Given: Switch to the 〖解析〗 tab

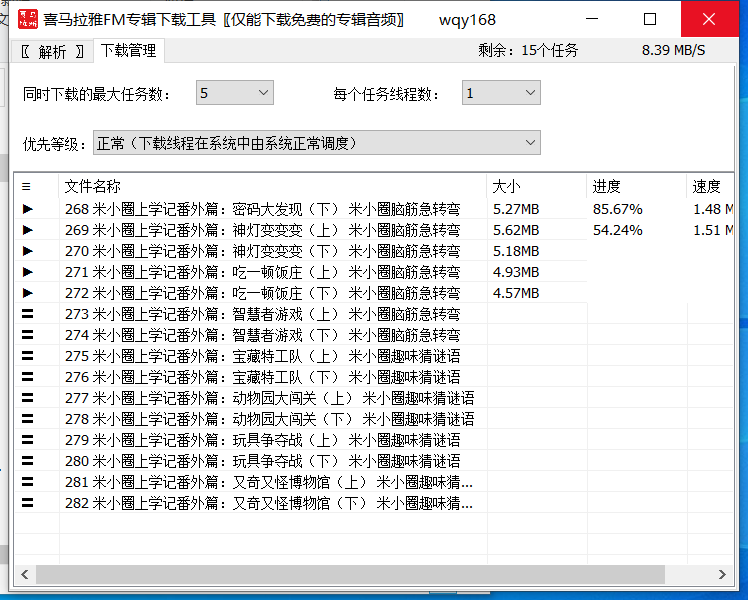Looking at the screenshot, I should (x=52, y=52).
